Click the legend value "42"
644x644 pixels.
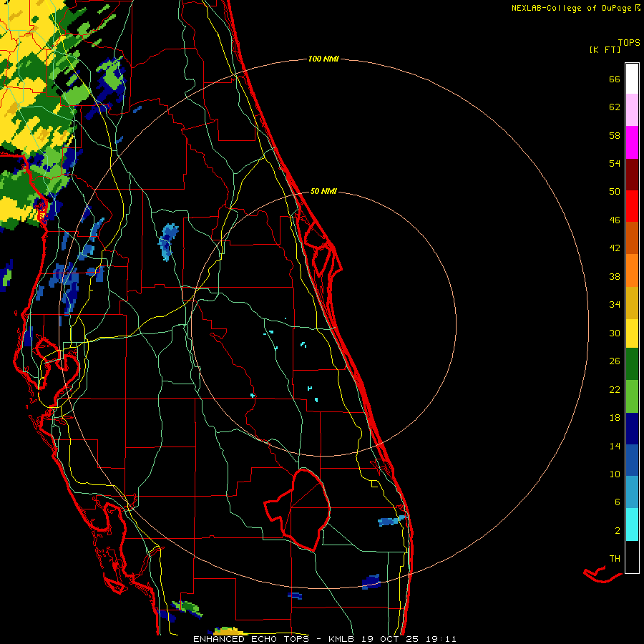tap(615, 248)
